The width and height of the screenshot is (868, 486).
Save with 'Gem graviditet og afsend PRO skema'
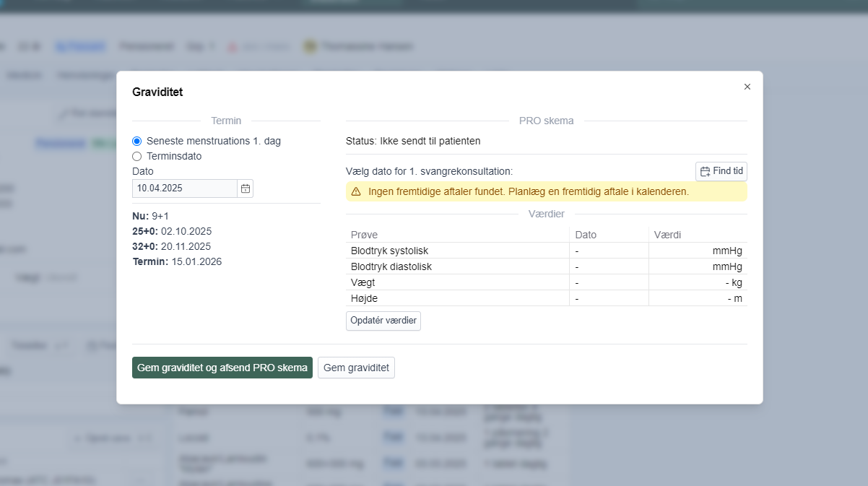pyautogui.click(x=222, y=368)
